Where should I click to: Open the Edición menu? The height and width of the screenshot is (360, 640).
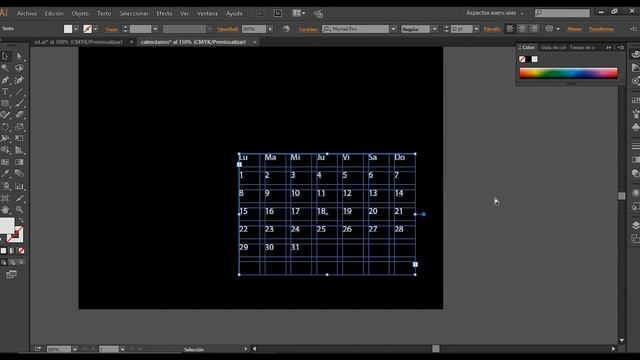click(x=54, y=13)
